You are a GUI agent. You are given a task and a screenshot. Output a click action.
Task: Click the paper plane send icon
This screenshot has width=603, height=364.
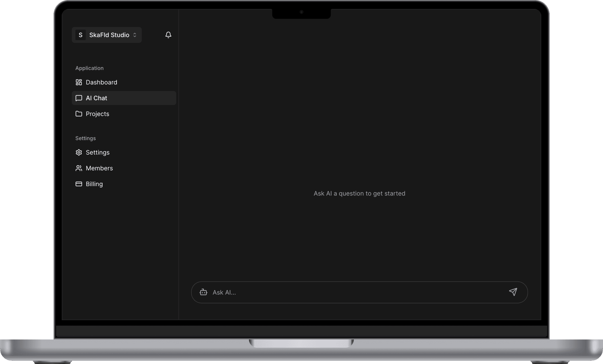tap(513, 292)
